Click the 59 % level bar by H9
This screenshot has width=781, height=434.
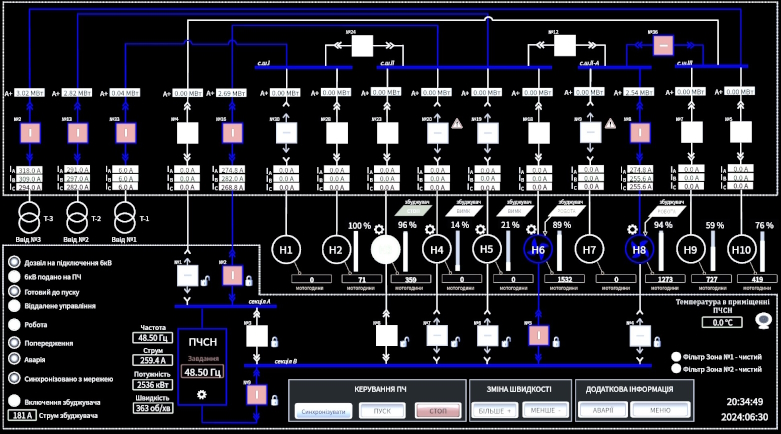pyautogui.click(x=713, y=251)
